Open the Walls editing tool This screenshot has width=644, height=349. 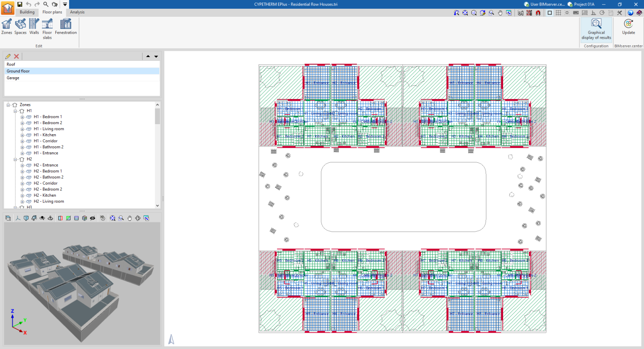34,26
